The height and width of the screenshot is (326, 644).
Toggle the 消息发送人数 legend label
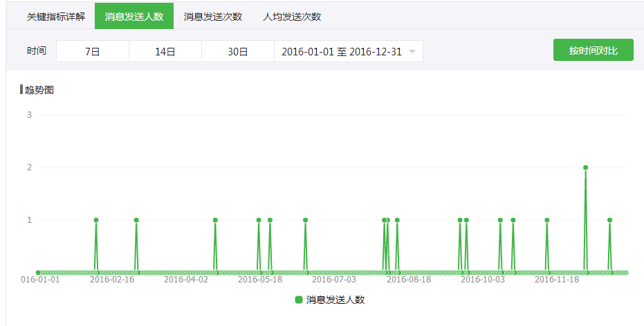(x=335, y=300)
